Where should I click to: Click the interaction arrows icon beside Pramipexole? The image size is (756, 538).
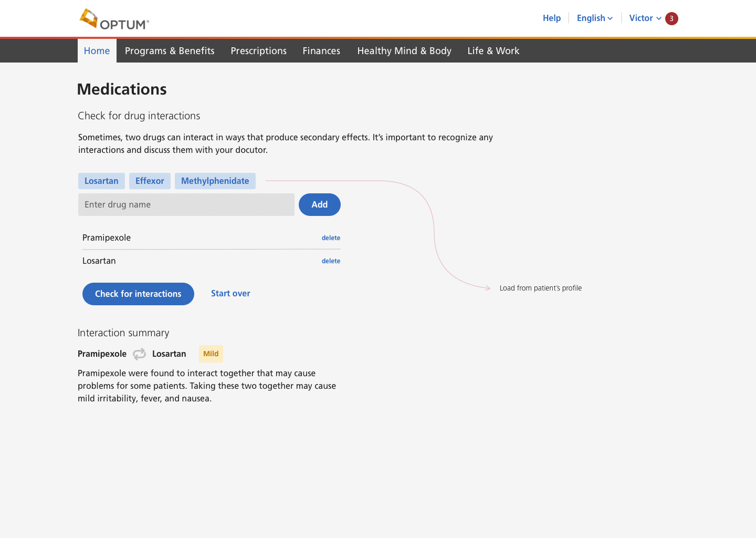(x=139, y=354)
